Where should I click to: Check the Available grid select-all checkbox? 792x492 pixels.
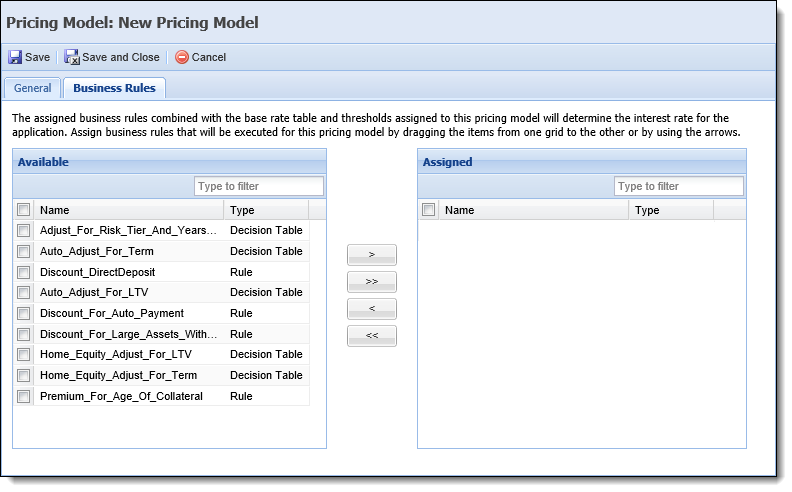pos(23,210)
